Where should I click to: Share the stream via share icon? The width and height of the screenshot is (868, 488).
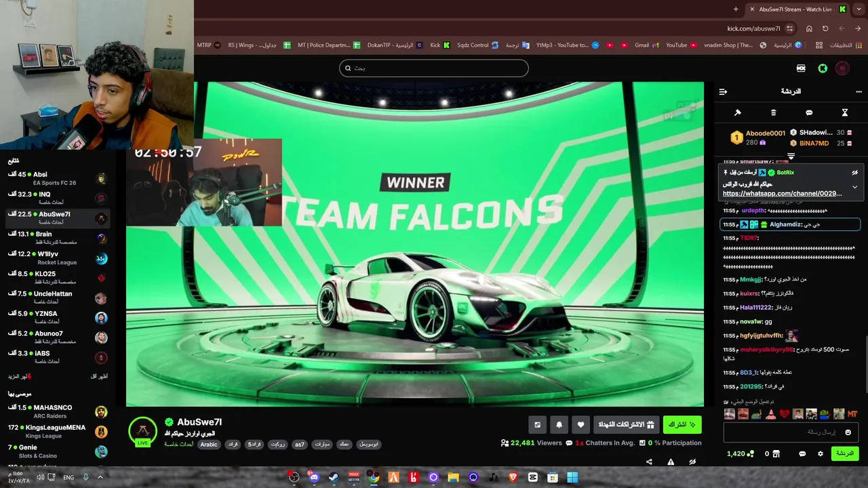(x=649, y=462)
